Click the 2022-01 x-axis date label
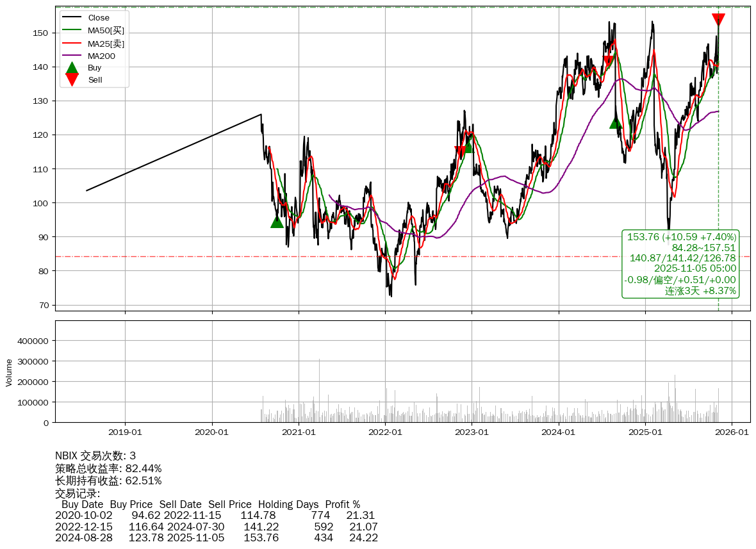The width and height of the screenshot is (756, 549). [x=385, y=432]
